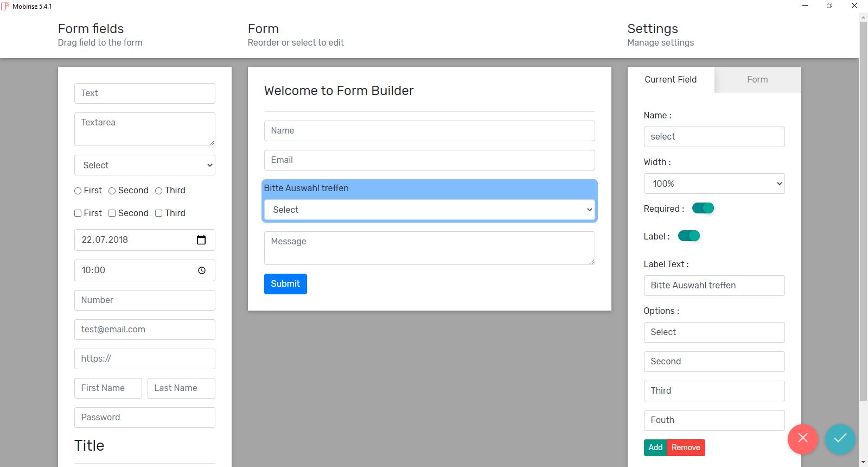
Task: Select the Second radio button
Action: click(x=112, y=191)
